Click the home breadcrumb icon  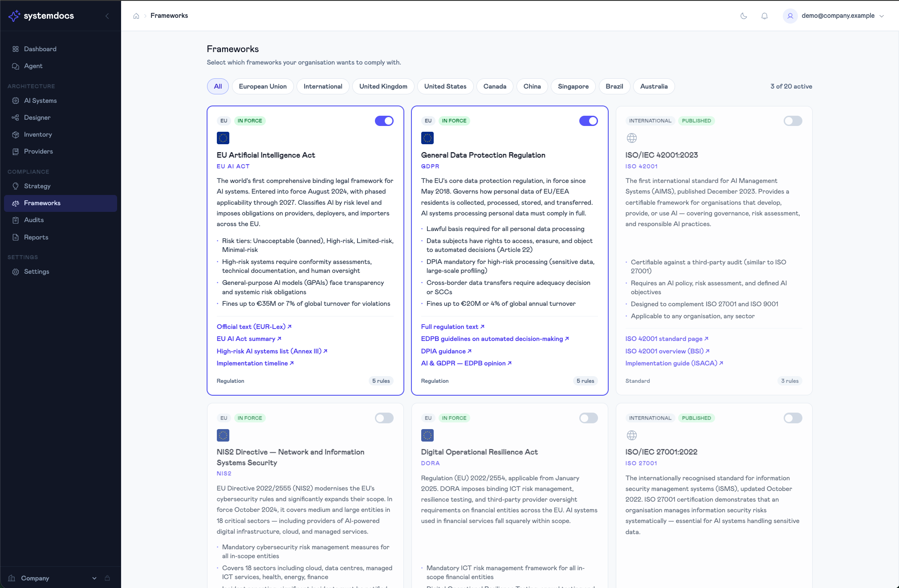point(136,16)
